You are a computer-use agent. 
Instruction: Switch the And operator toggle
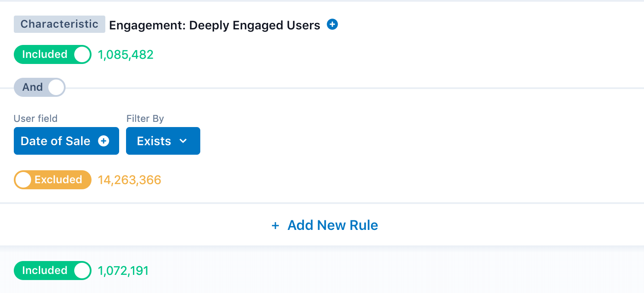[39, 87]
